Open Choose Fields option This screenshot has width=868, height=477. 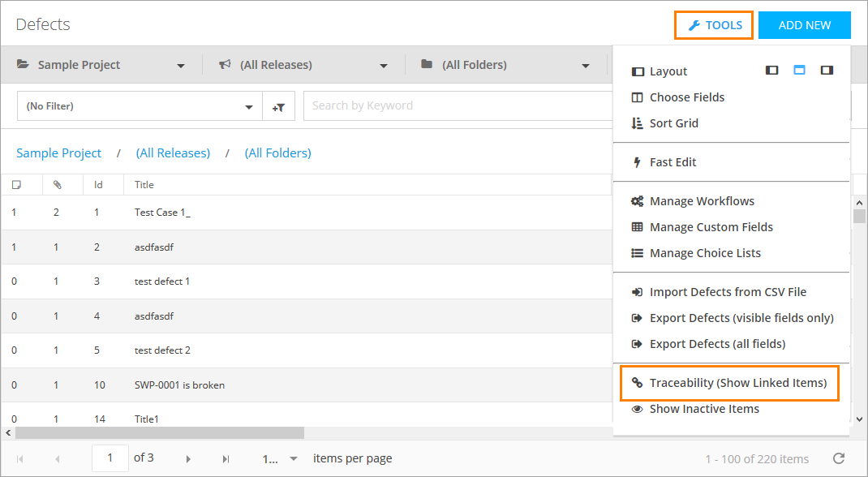tap(677, 97)
